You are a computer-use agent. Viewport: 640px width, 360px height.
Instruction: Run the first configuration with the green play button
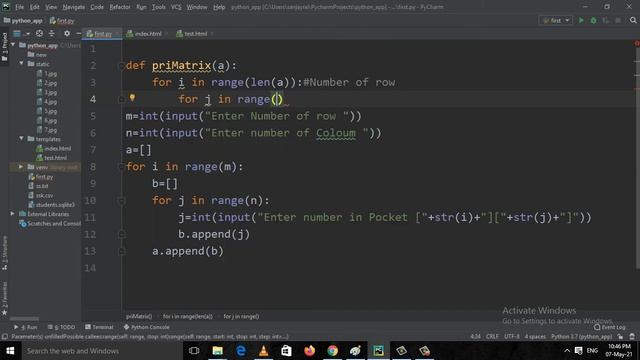[x=581, y=20]
